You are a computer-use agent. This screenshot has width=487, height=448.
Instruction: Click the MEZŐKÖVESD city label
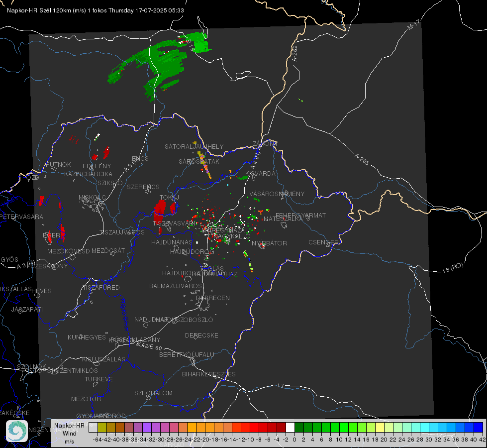pos(68,251)
